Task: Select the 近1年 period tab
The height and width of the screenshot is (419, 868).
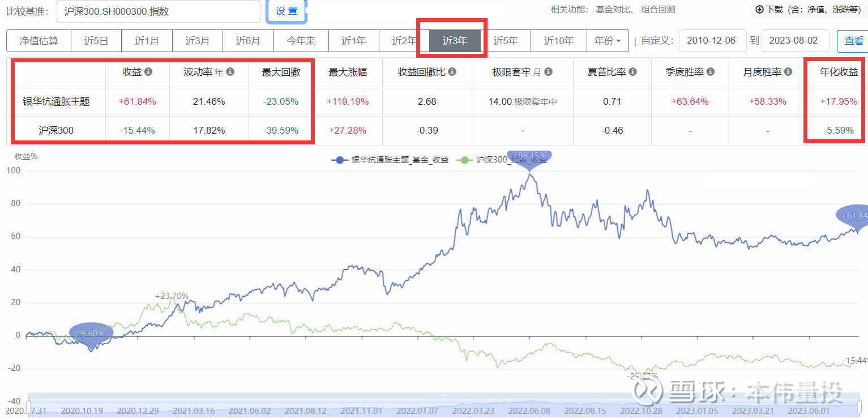Action: click(353, 41)
